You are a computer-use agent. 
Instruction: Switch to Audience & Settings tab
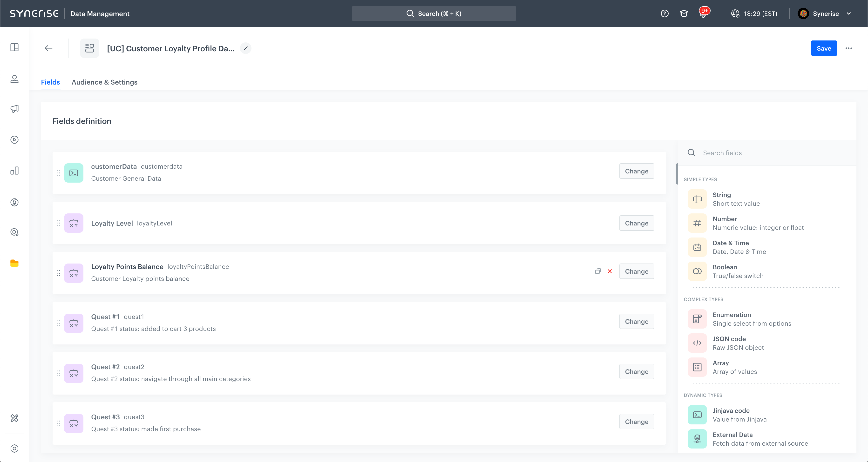104,82
